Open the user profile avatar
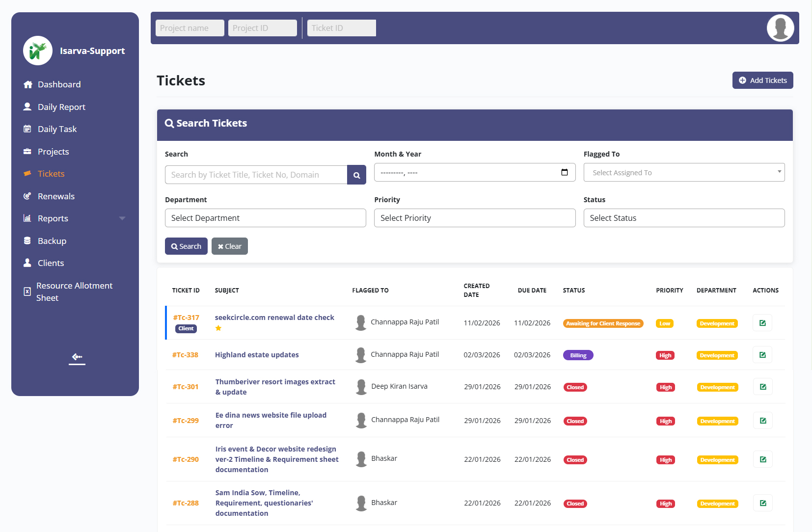The image size is (812, 532). coord(780,28)
